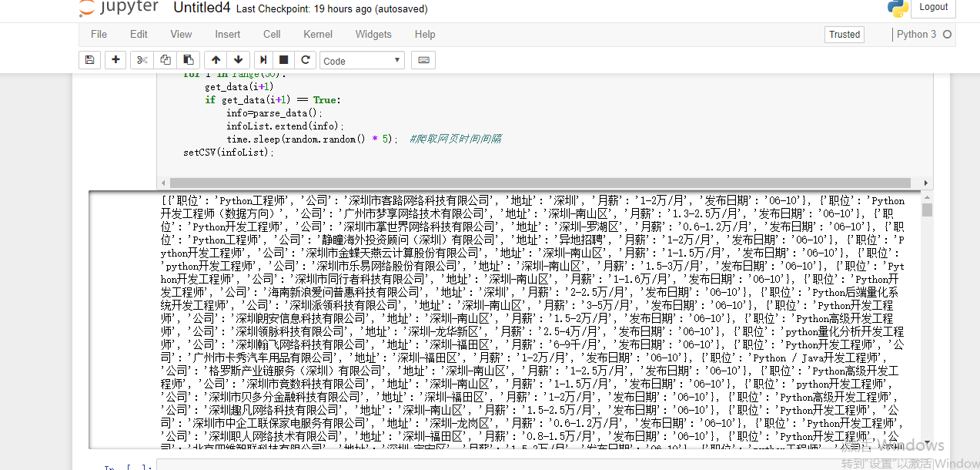Save and checkpoint the notebook
Viewport: 980px width, 470px height.
tap(89, 60)
